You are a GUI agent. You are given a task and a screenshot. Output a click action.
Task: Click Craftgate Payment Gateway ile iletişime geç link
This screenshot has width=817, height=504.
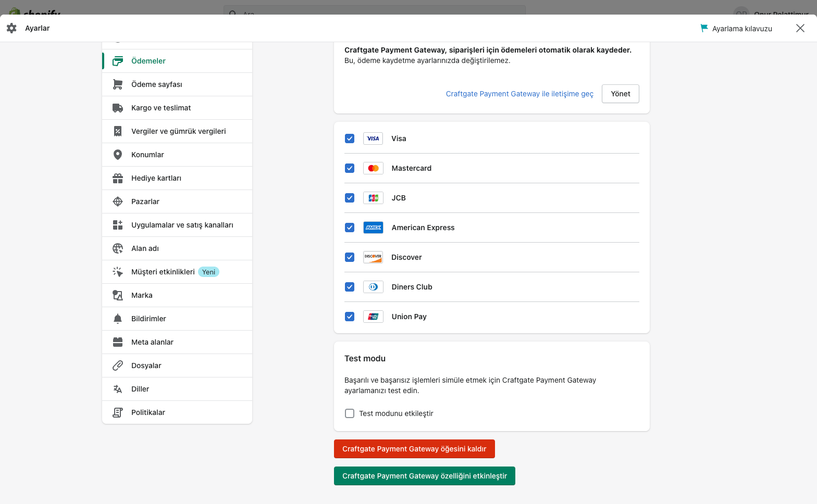[x=519, y=94]
